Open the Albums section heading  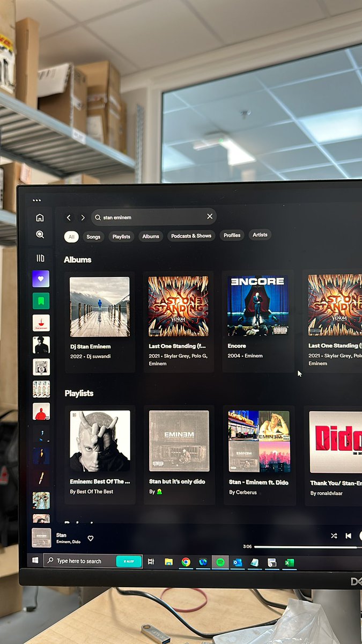click(x=78, y=260)
